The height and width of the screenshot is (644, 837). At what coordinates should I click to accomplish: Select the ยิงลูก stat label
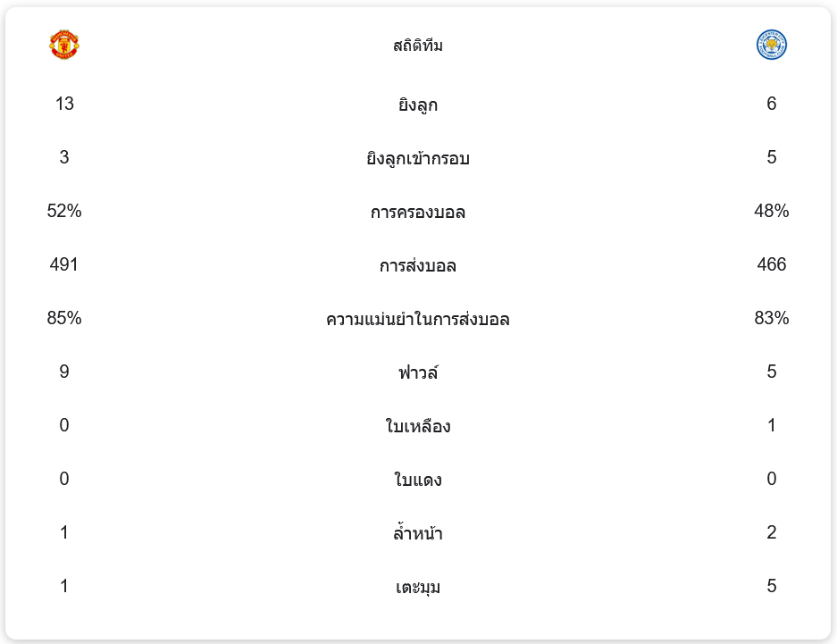point(418,105)
